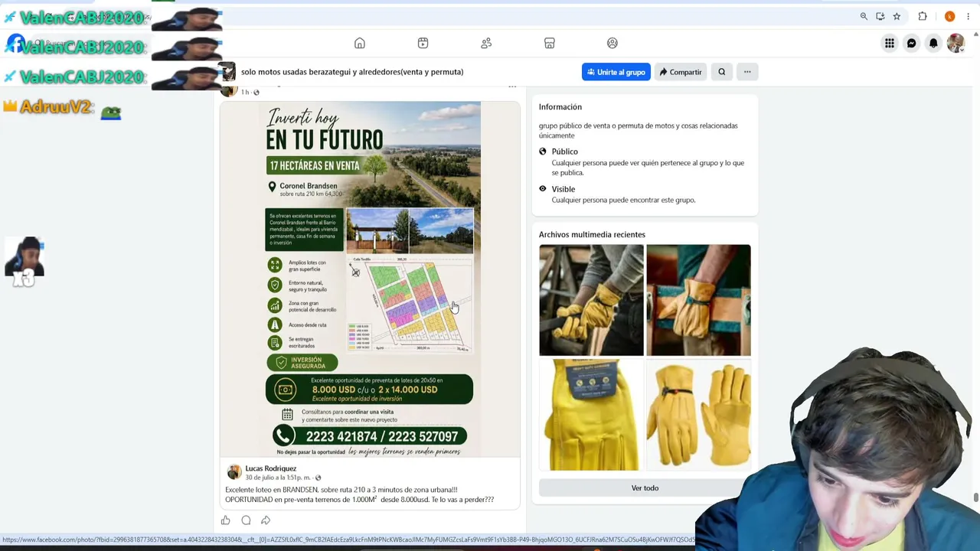Open the browser zoom magnifier icon

point(864,16)
